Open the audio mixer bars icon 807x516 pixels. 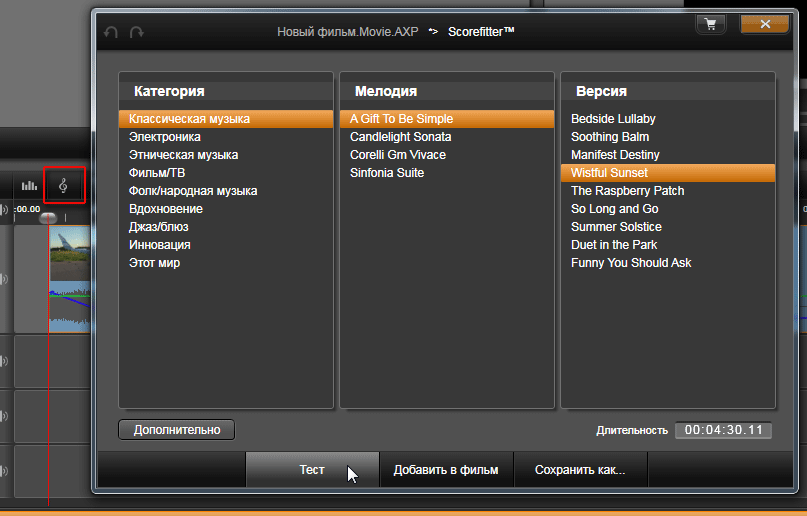[x=29, y=185]
